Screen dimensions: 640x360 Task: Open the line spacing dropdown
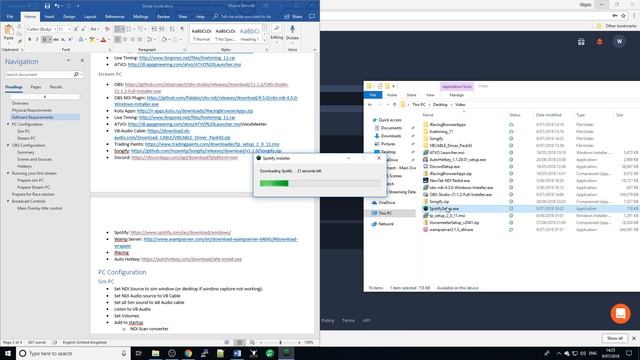click(150, 40)
